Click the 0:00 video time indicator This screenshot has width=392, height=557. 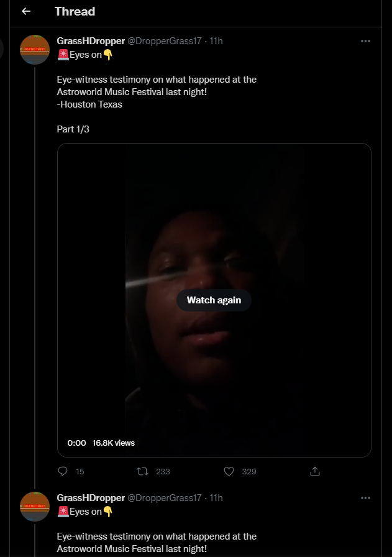click(x=76, y=443)
